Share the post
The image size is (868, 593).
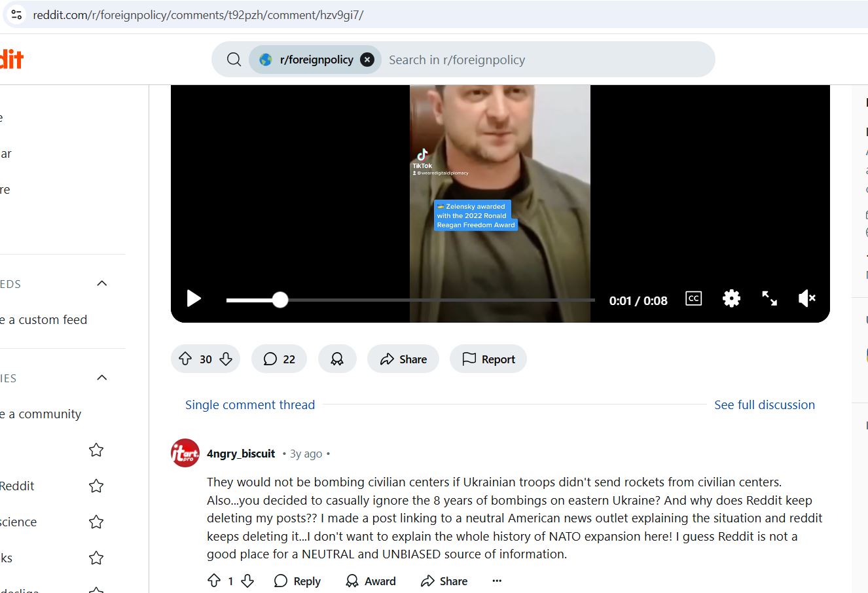[x=403, y=359]
